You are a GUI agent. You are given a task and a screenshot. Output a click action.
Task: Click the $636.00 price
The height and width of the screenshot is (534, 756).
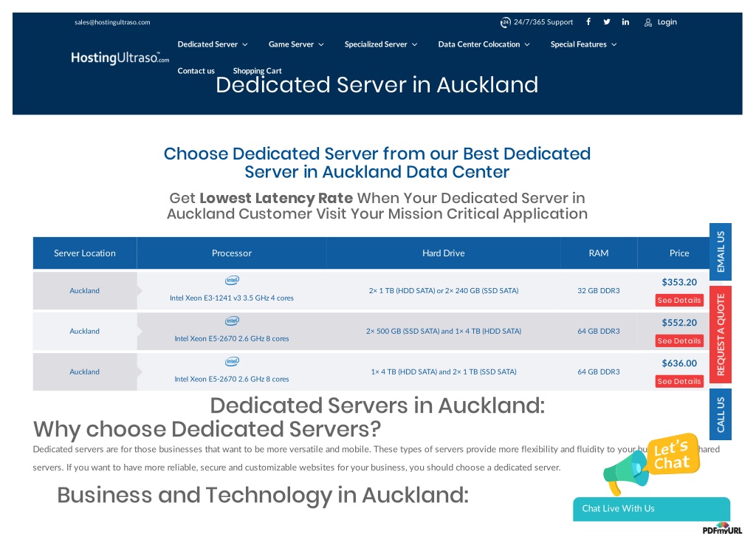click(x=679, y=363)
